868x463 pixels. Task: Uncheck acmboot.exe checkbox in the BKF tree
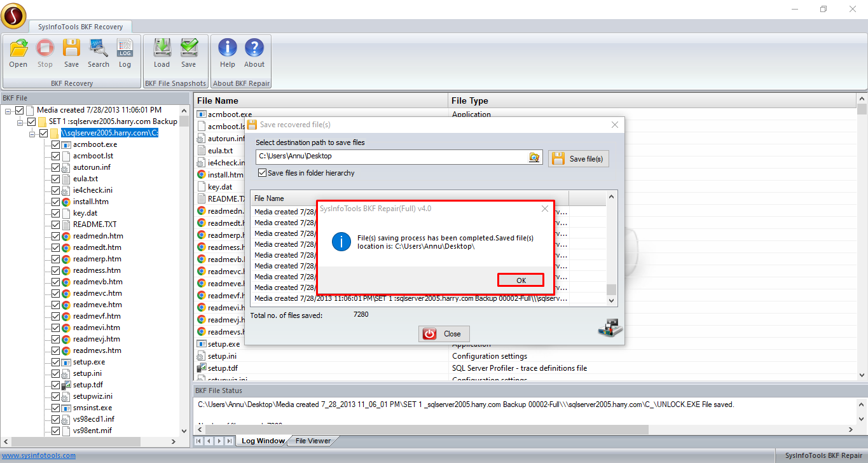(55, 144)
